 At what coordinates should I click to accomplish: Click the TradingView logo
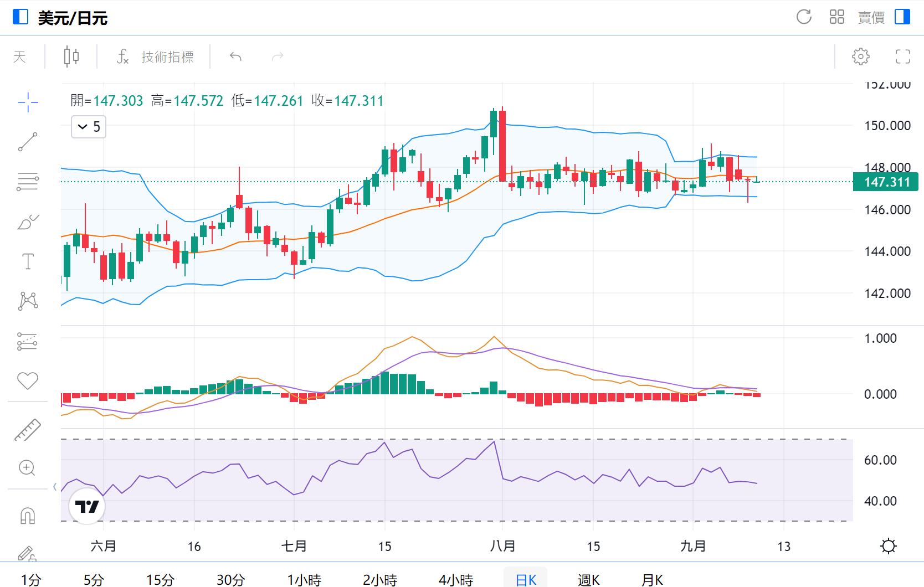coord(87,506)
